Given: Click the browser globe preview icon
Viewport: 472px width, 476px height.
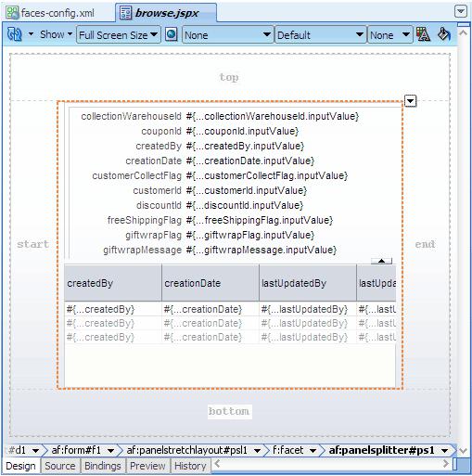Looking at the screenshot, I should [171, 34].
